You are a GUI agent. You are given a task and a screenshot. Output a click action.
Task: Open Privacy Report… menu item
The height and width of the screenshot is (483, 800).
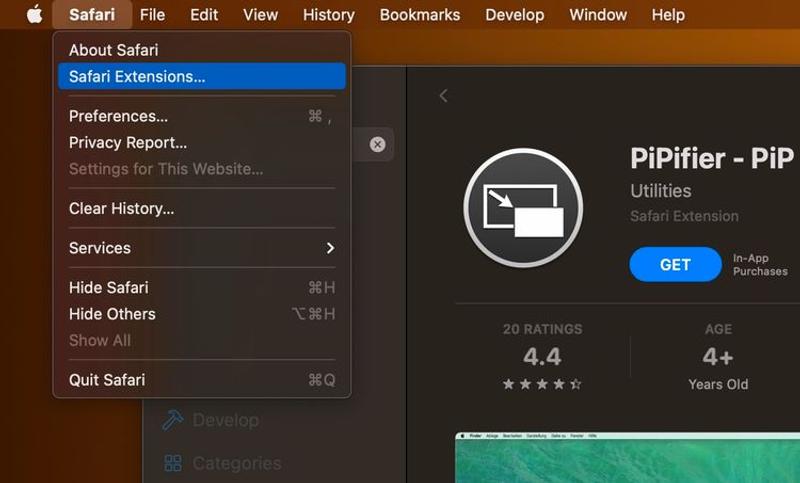[202, 143]
